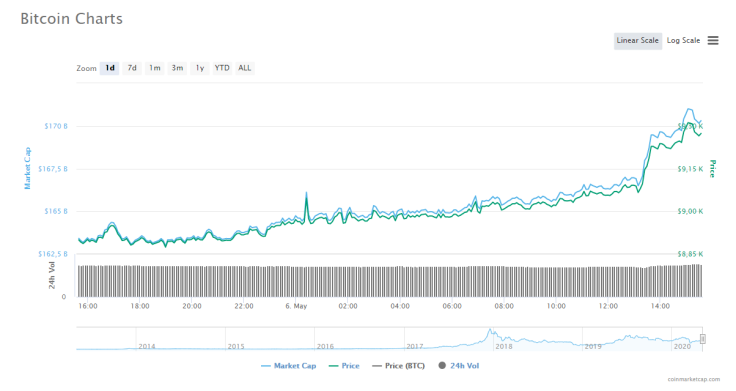Grab the navigator right range handle
736x391 pixels.
pyautogui.click(x=702, y=339)
